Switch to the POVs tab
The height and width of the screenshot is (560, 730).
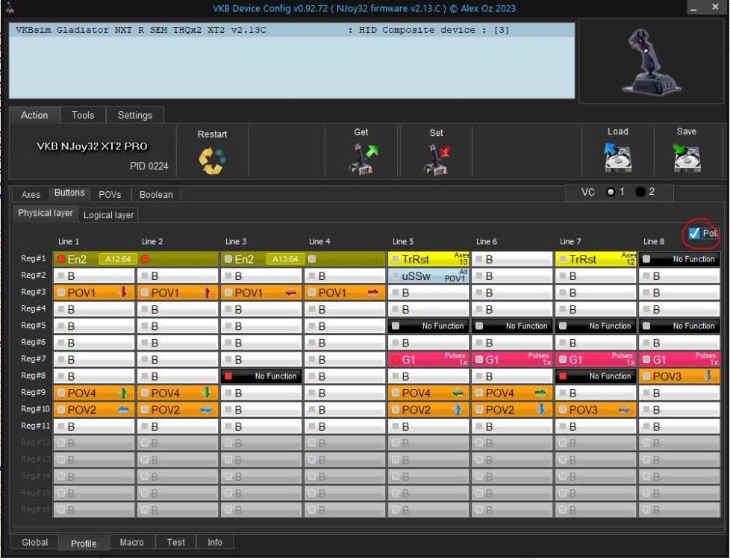coord(110,195)
